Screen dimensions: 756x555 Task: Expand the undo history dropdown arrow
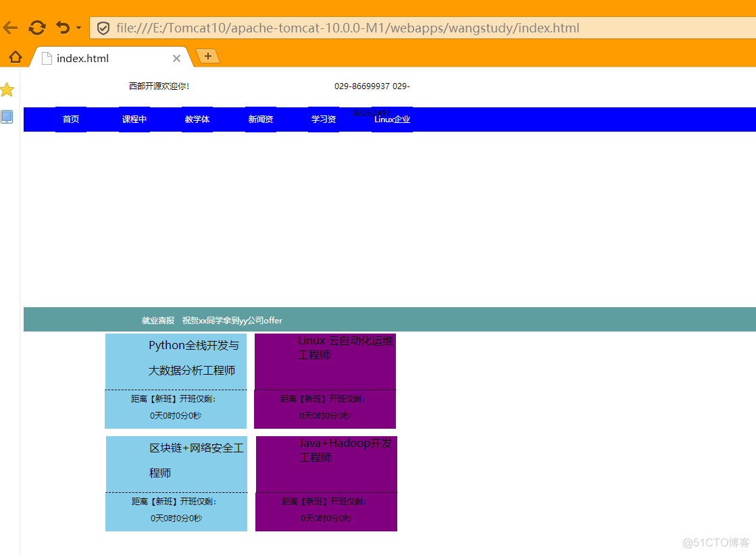[x=78, y=28]
